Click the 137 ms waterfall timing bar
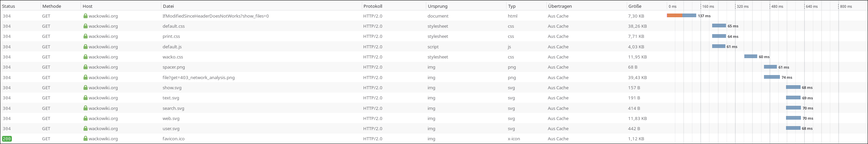The image size is (868, 144). 681,16
